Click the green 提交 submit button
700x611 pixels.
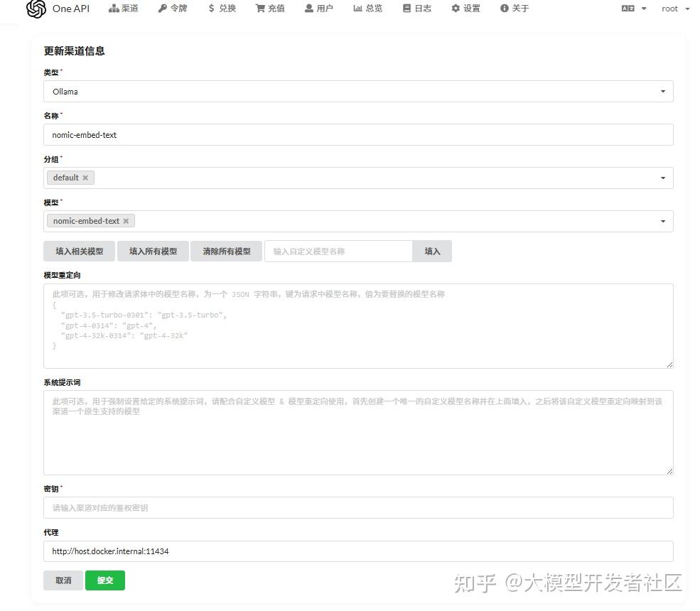(x=105, y=580)
